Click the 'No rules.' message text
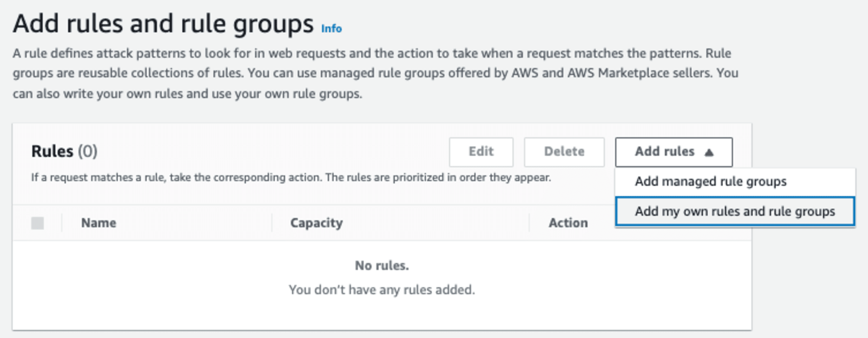 [382, 266]
